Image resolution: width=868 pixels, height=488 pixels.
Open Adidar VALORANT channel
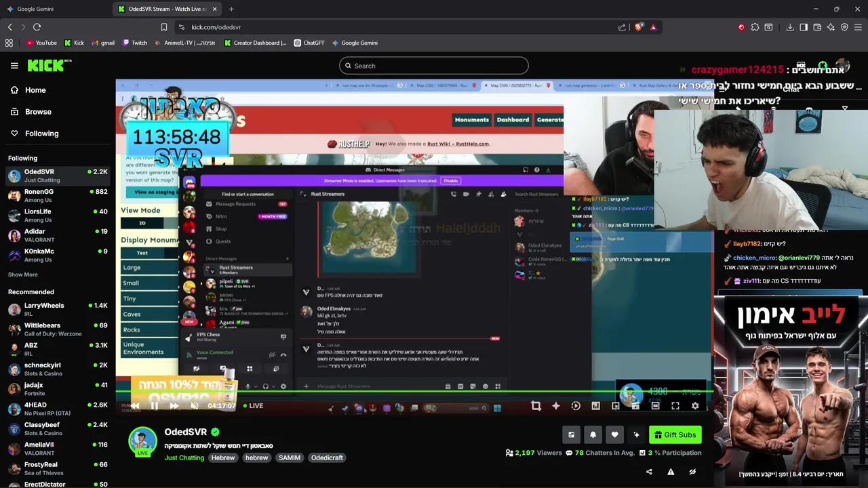click(57, 235)
